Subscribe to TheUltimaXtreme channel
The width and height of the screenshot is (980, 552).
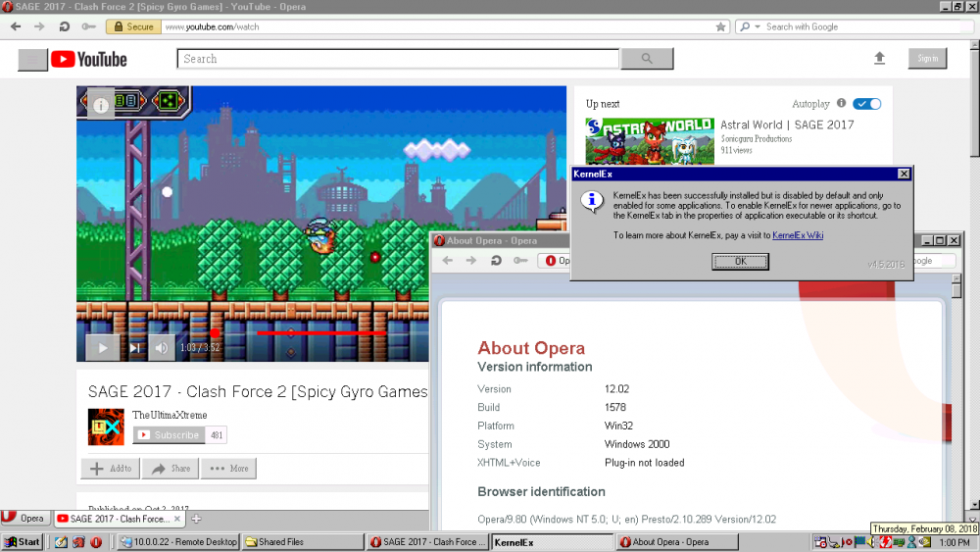tap(169, 435)
